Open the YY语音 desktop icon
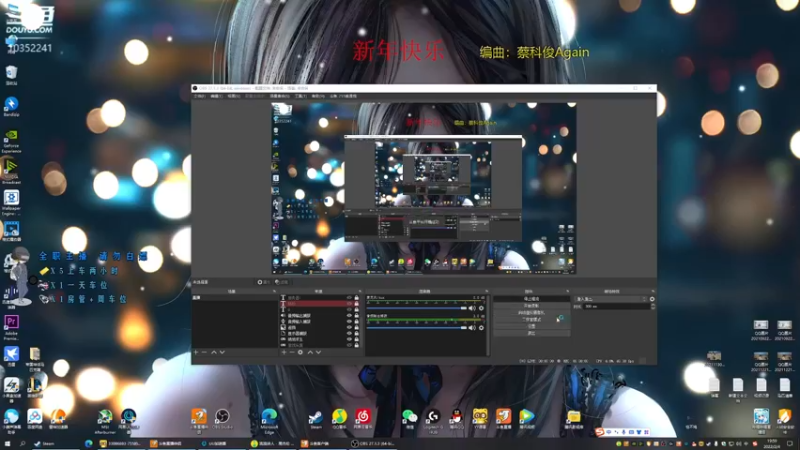Image resolution: width=800 pixels, height=450 pixels. click(480, 419)
